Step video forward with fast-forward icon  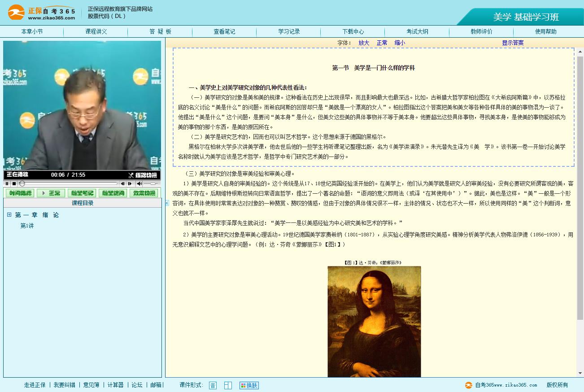click(130, 183)
